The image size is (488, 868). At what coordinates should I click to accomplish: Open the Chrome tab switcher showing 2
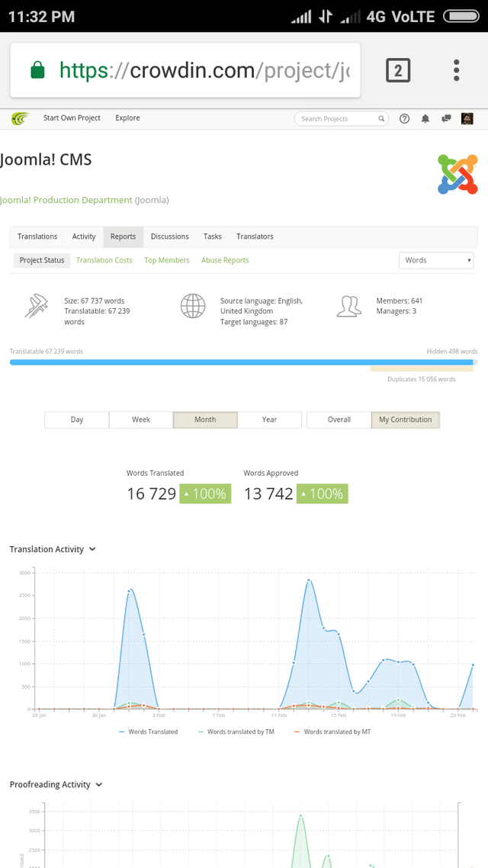coord(398,71)
